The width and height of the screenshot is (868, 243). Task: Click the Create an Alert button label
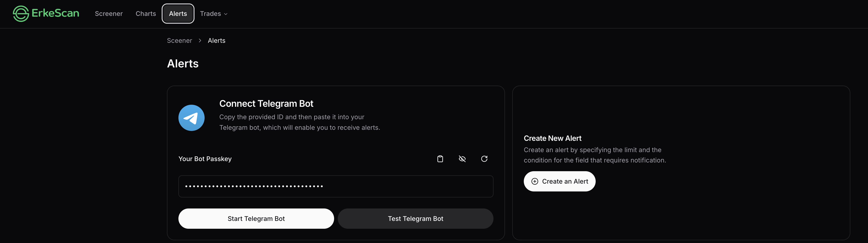point(565,182)
